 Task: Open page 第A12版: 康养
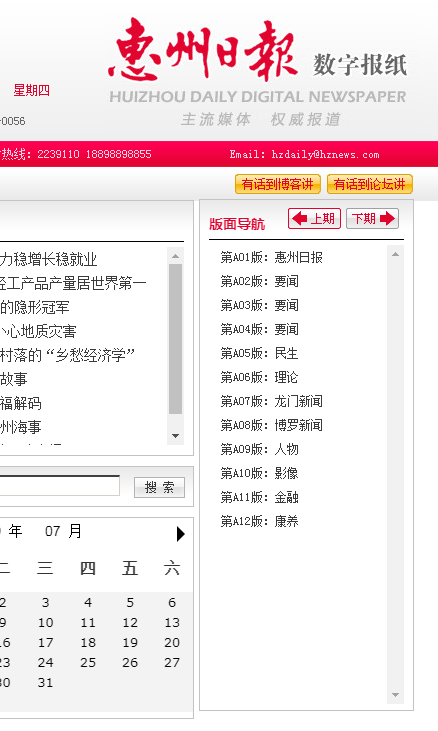[x=260, y=521]
